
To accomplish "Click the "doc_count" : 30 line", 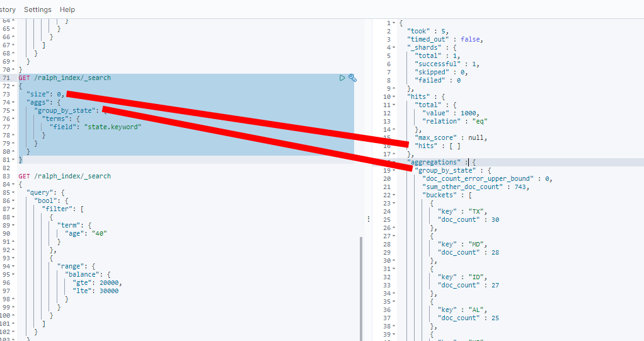I will click(469, 220).
